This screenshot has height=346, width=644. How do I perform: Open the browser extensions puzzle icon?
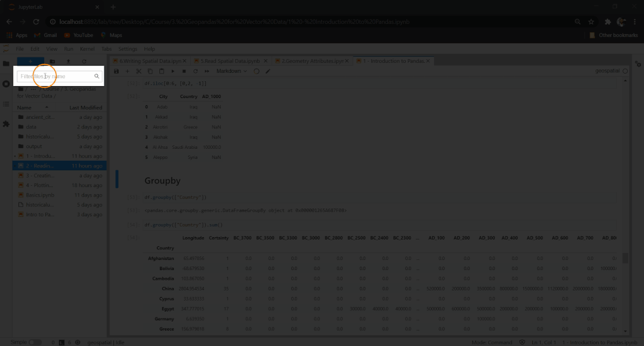tap(608, 22)
